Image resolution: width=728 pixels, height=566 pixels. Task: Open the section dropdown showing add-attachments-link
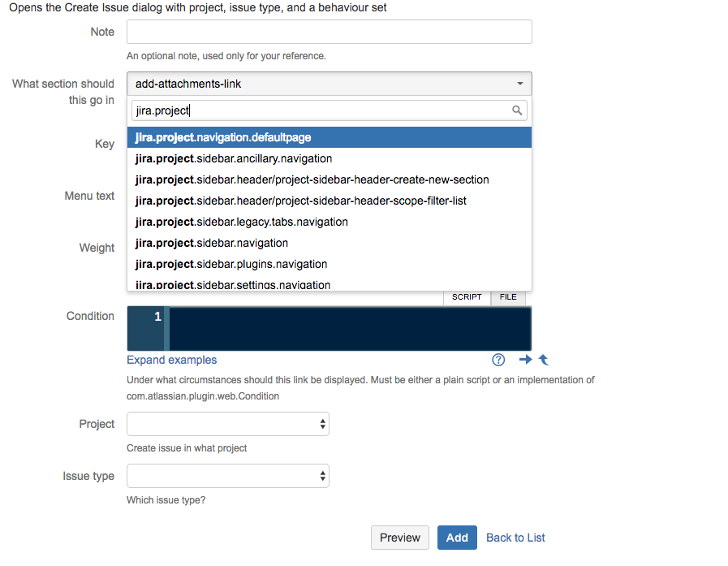pos(329,84)
